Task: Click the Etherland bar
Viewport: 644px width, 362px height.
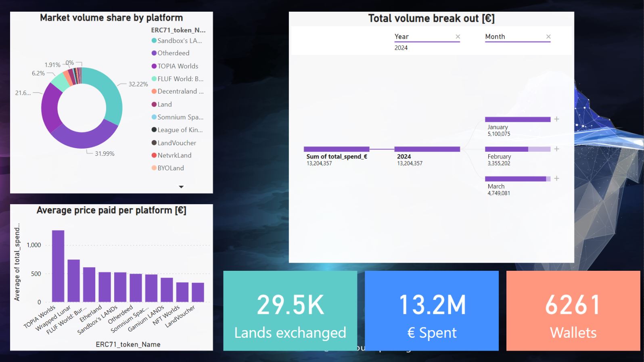Action: click(105, 287)
